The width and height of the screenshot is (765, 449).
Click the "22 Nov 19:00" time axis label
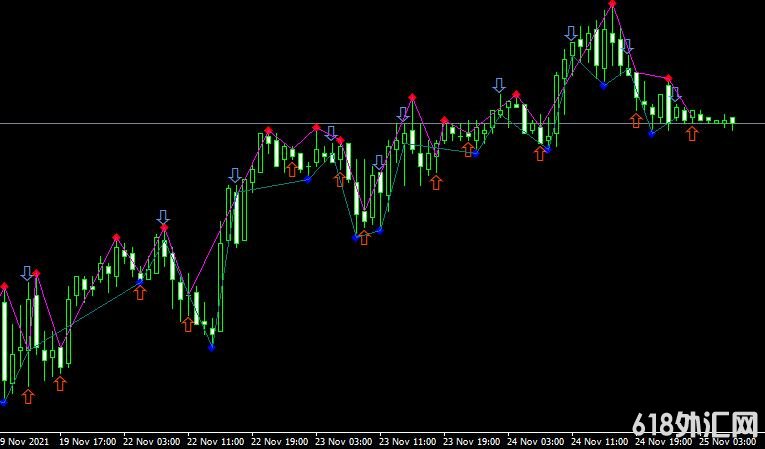[x=281, y=441]
